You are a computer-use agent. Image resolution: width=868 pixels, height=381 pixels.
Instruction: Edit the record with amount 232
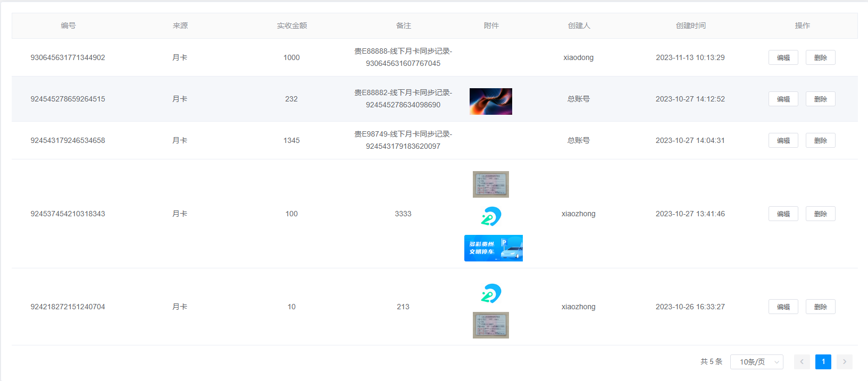pos(783,99)
